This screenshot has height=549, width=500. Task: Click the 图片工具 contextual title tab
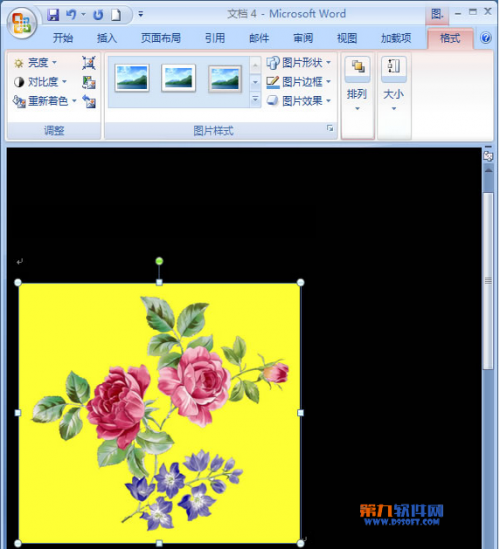point(437,14)
